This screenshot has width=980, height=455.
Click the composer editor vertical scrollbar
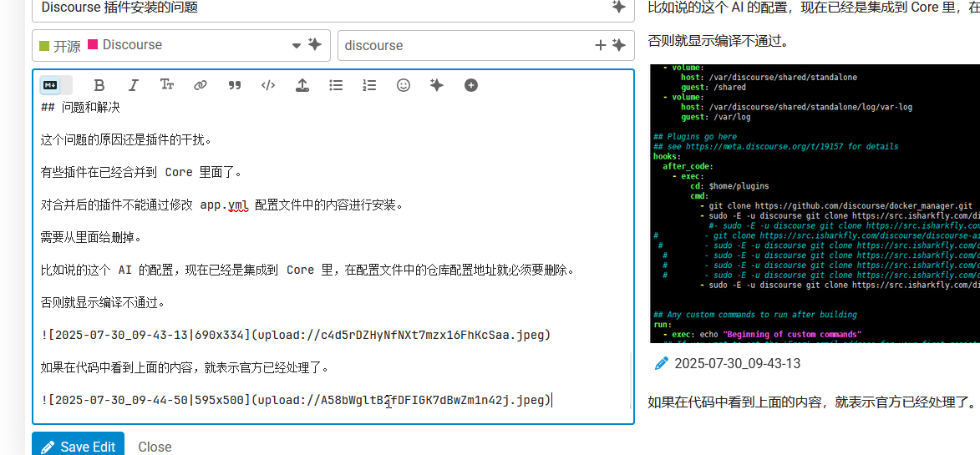(630, 380)
